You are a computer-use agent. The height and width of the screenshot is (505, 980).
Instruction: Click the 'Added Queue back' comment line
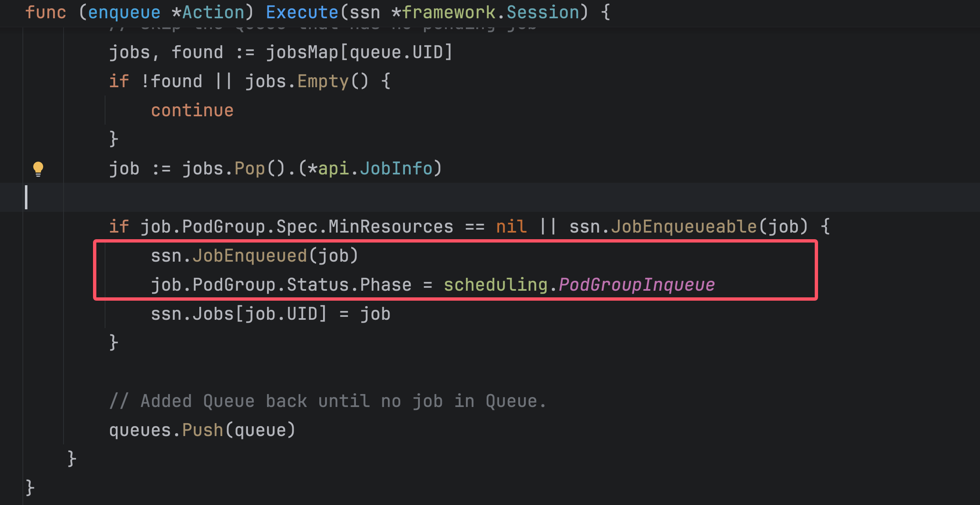point(327,401)
